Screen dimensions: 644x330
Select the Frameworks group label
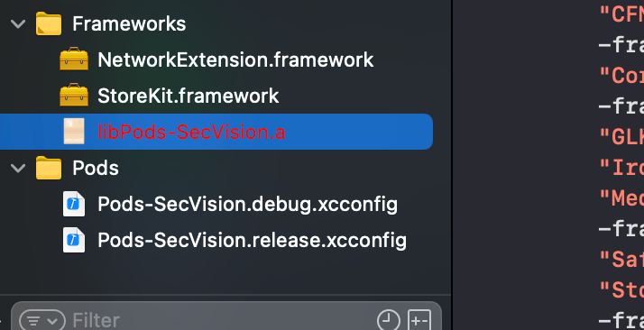coord(129,23)
